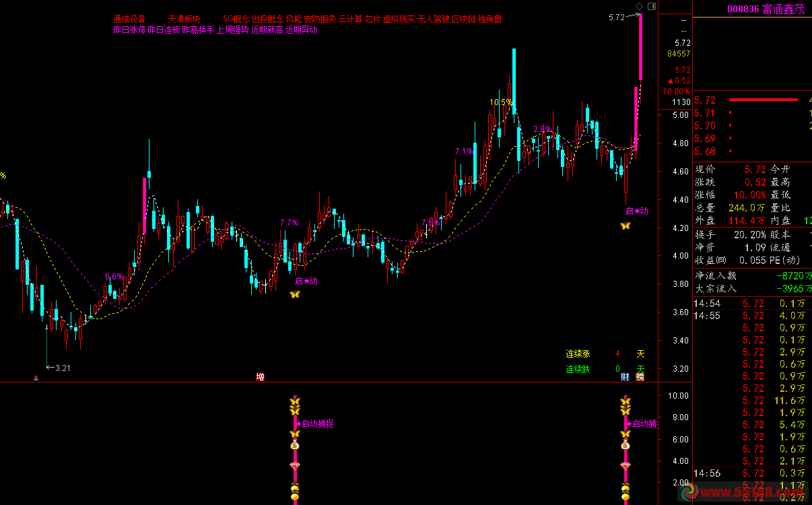The width and height of the screenshot is (812, 505).
Task: Open the 5G概念 concept tag
Action: tap(236, 20)
